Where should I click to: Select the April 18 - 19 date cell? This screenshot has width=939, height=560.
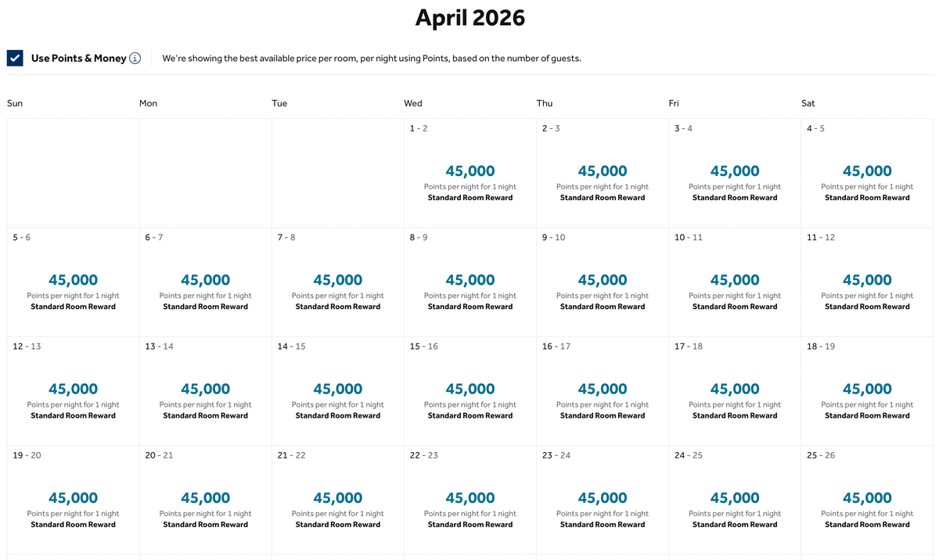(866, 391)
